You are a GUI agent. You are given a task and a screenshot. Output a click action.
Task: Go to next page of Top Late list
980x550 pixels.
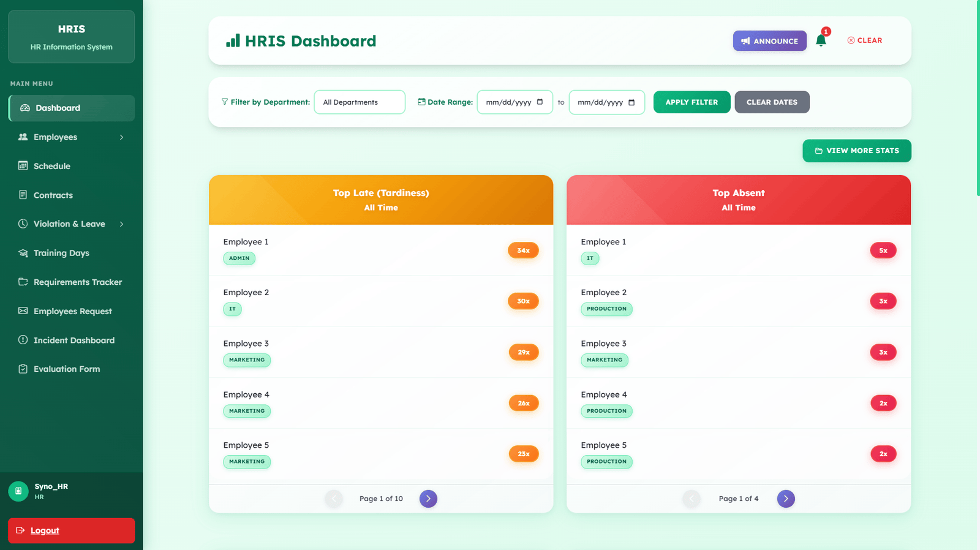point(428,499)
